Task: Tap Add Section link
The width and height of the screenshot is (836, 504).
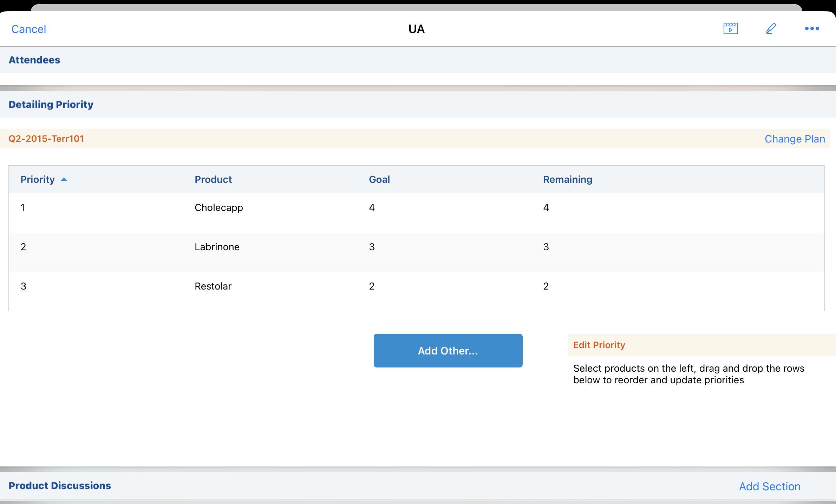Action: [770, 486]
